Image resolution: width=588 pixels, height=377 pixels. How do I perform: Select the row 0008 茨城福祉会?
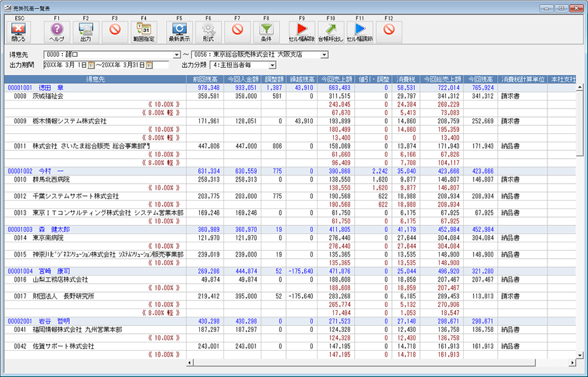click(290, 96)
